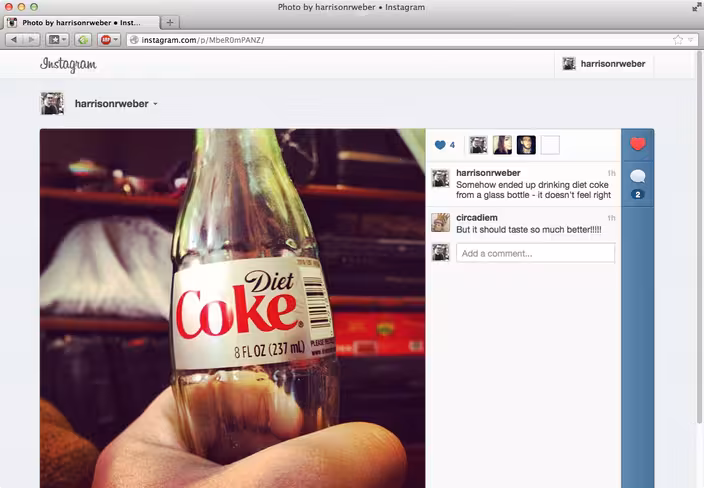Click circadiem's comment avatar

441,222
